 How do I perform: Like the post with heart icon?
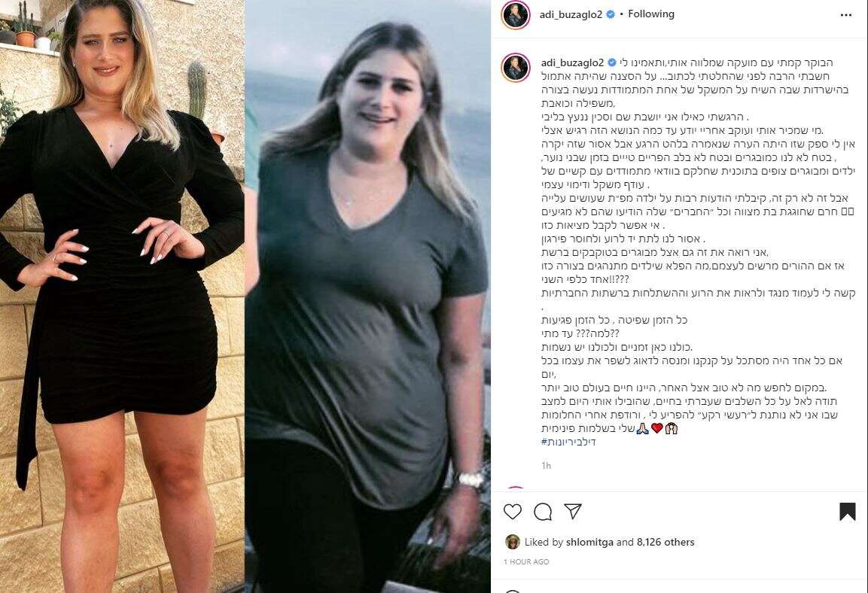tap(513, 512)
